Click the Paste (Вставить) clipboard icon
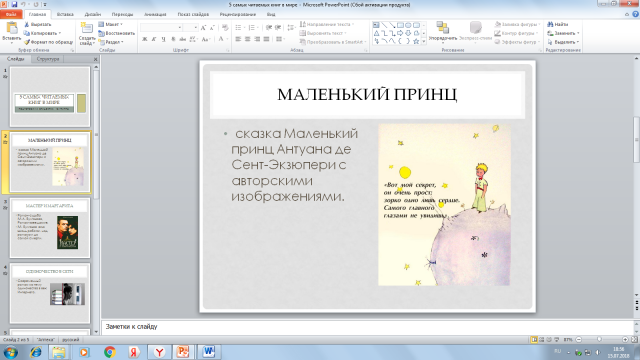The height and width of the screenshot is (360, 640). pyautogui.click(x=11, y=29)
